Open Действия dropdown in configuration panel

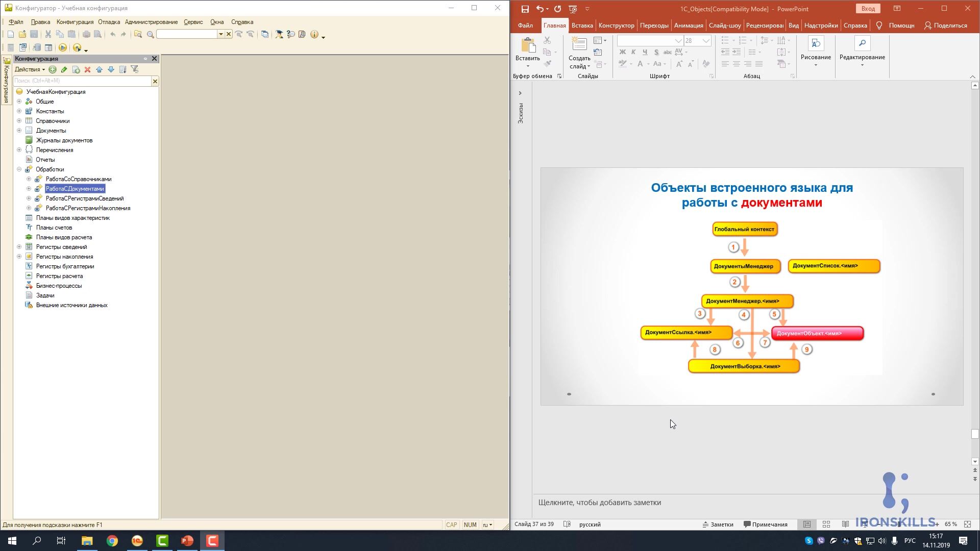30,69
